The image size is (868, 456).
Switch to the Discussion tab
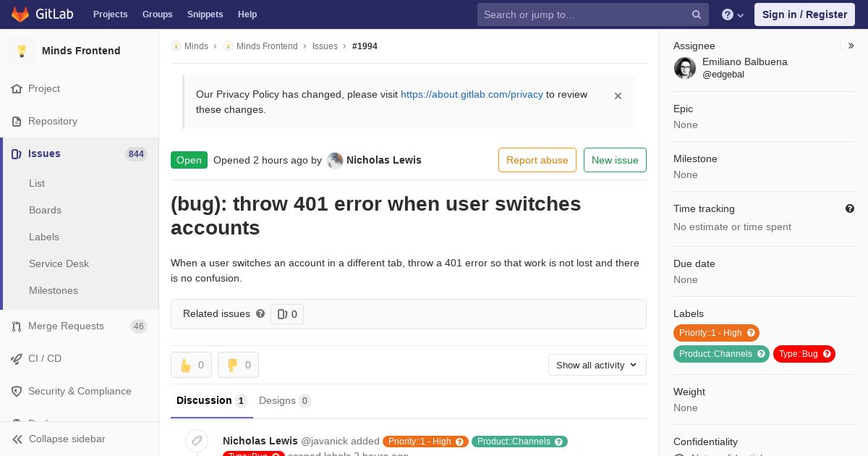coord(212,400)
